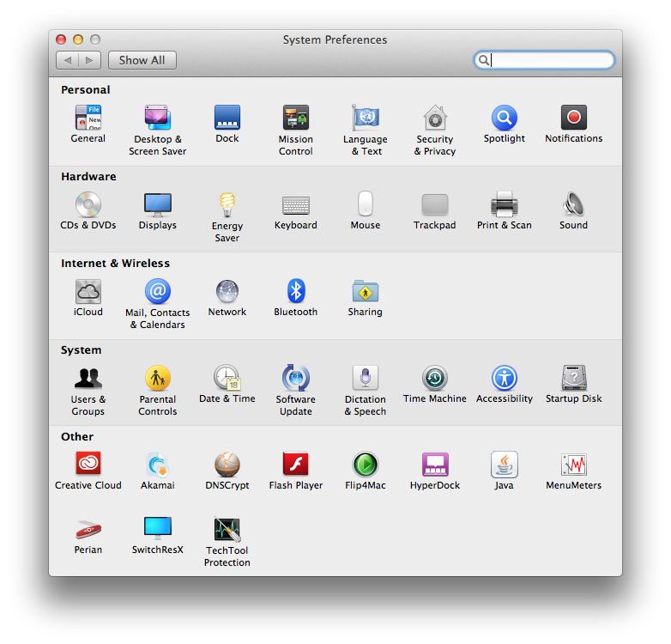
Task: Click the magnifier icon in search field
Action: point(484,60)
